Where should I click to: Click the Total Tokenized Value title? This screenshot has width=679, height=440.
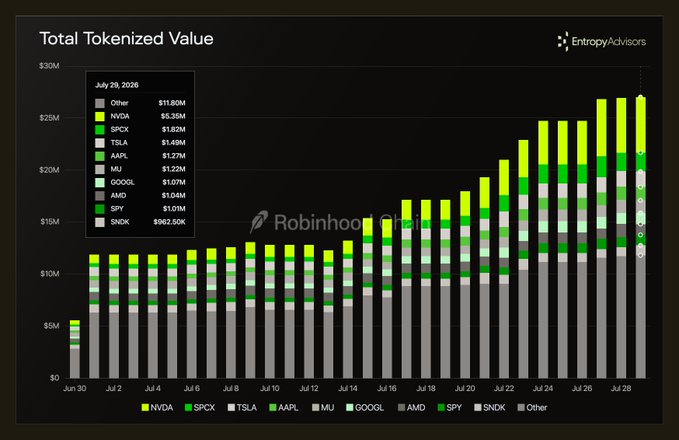pos(126,39)
